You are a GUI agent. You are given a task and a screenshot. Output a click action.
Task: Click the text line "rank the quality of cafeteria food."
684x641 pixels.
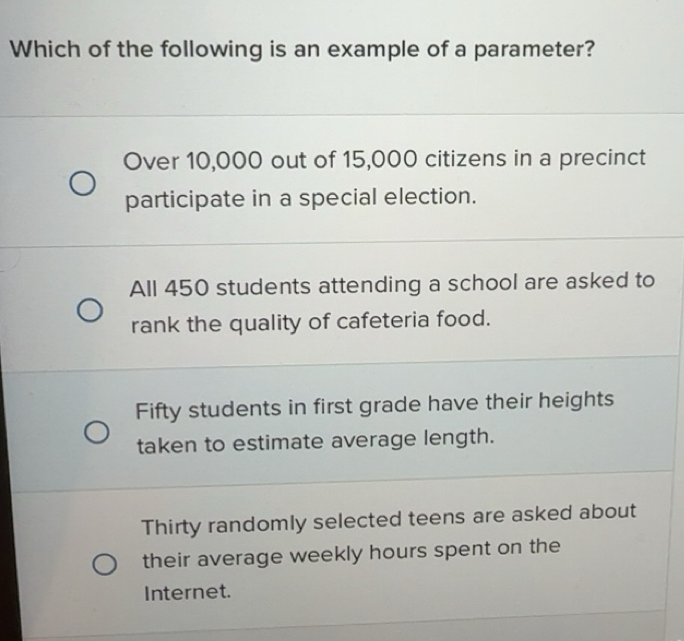(311, 320)
